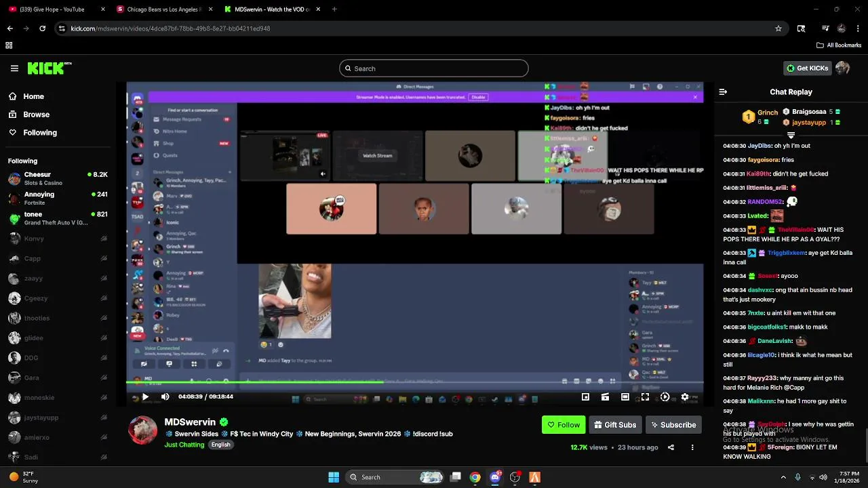This screenshot has height=488, width=868.
Task: Select offline channel zaayy
Action: [58, 279]
